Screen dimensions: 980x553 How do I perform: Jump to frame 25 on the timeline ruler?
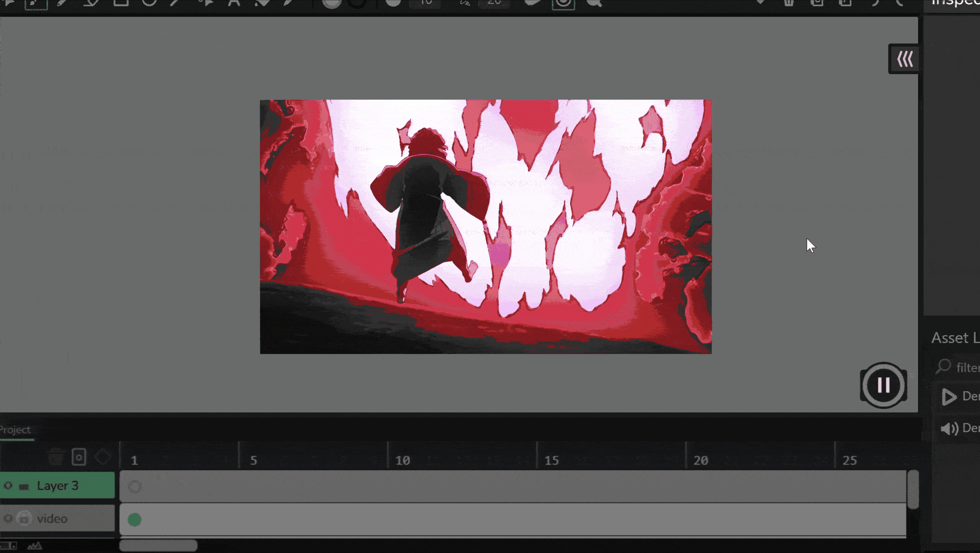coord(850,460)
